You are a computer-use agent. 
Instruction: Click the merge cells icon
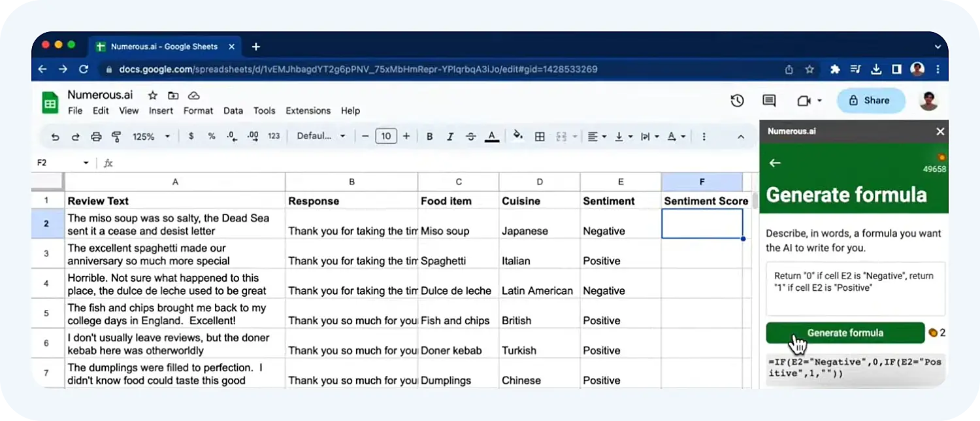561,137
